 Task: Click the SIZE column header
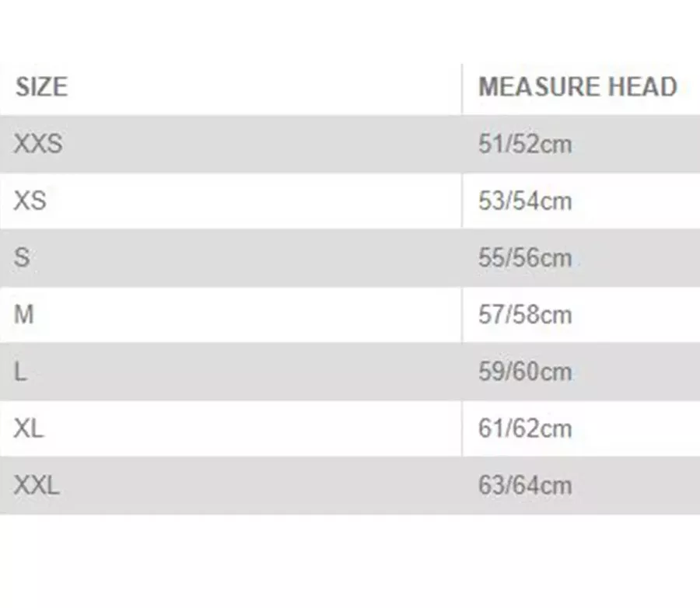coord(41,86)
